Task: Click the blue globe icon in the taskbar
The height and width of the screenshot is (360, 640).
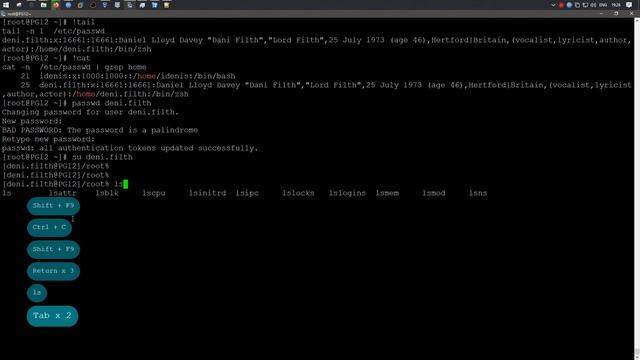Action: [x=68, y=5]
